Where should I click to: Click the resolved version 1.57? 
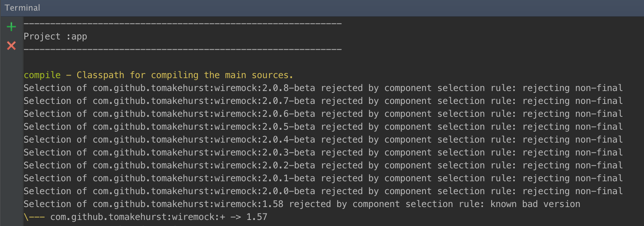pyautogui.click(x=257, y=217)
